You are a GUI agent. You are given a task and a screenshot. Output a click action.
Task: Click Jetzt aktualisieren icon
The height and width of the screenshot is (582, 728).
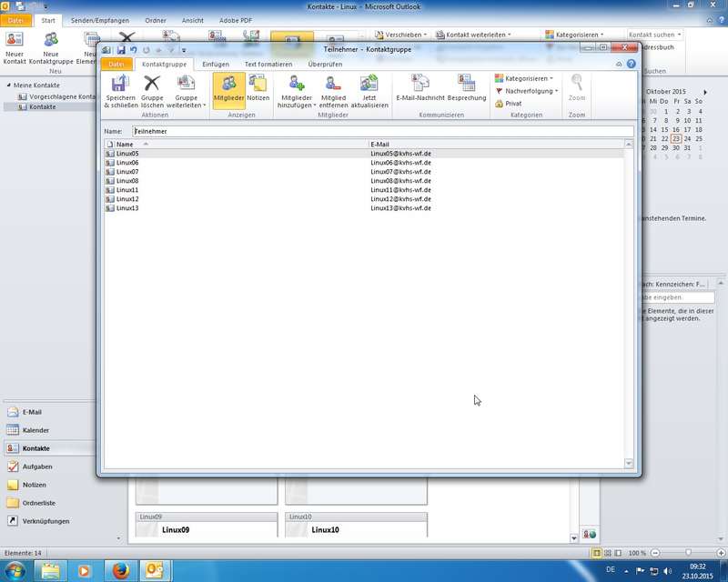tap(369, 91)
